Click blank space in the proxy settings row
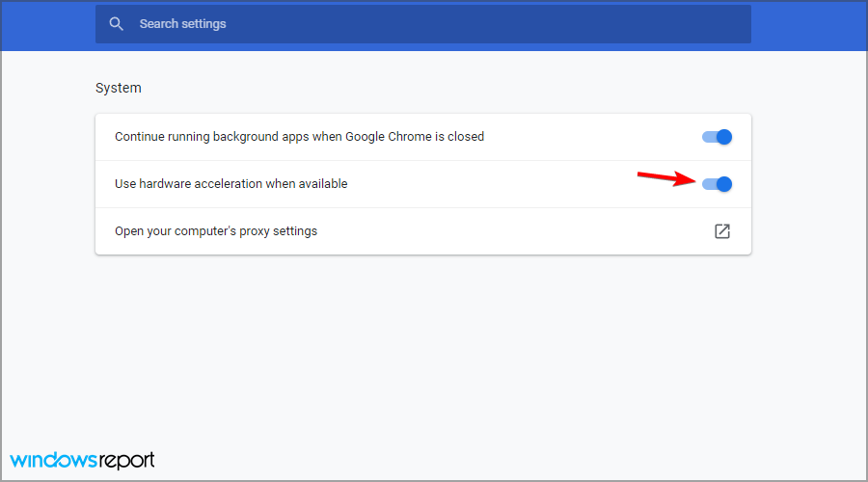 click(515, 231)
